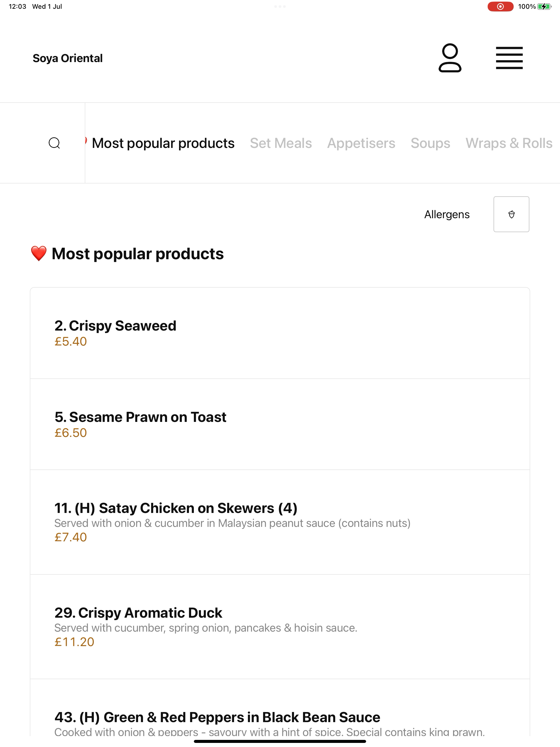Select the Soups category tab
This screenshot has height=747, width=560.
tap(430, 143)
